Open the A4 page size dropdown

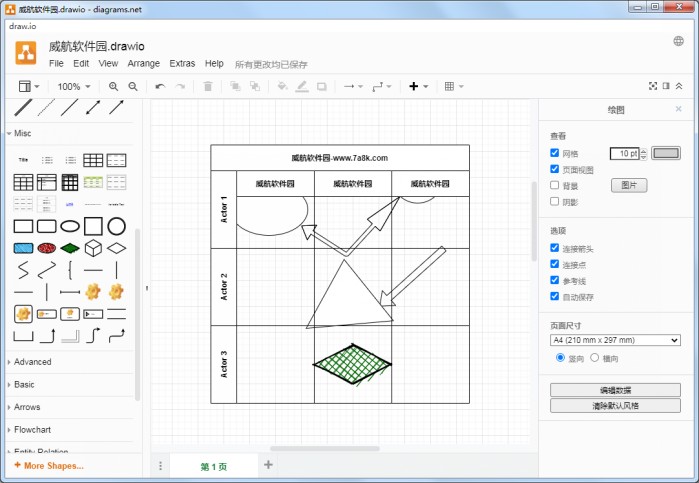tap(615, 340)
